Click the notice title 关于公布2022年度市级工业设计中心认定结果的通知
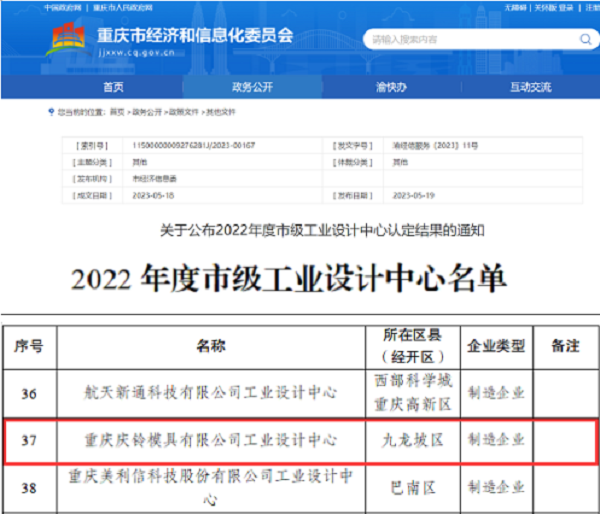The image size is (600, 514). pyautogui.click(x=322, y=230)
